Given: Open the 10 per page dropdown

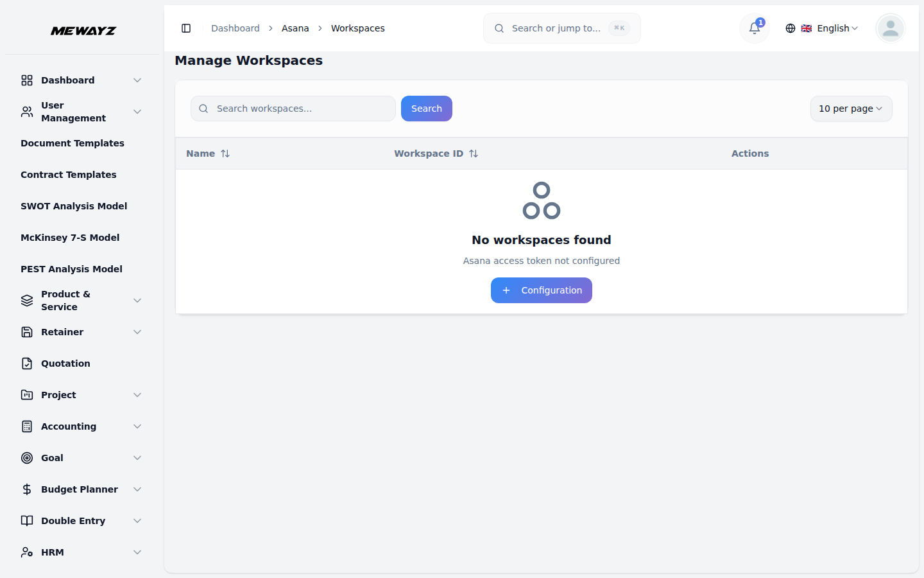Looking at the screenshot, I should (x=851, y=109).
